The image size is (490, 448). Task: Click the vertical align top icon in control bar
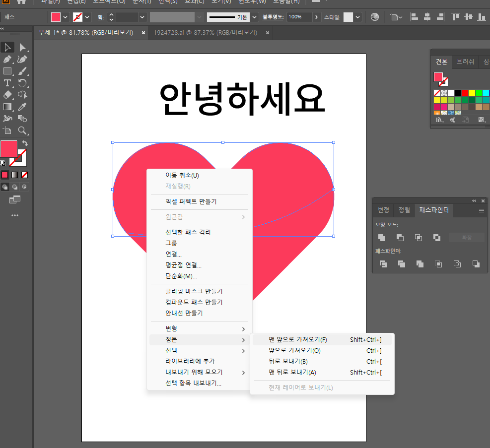[455, 16]
